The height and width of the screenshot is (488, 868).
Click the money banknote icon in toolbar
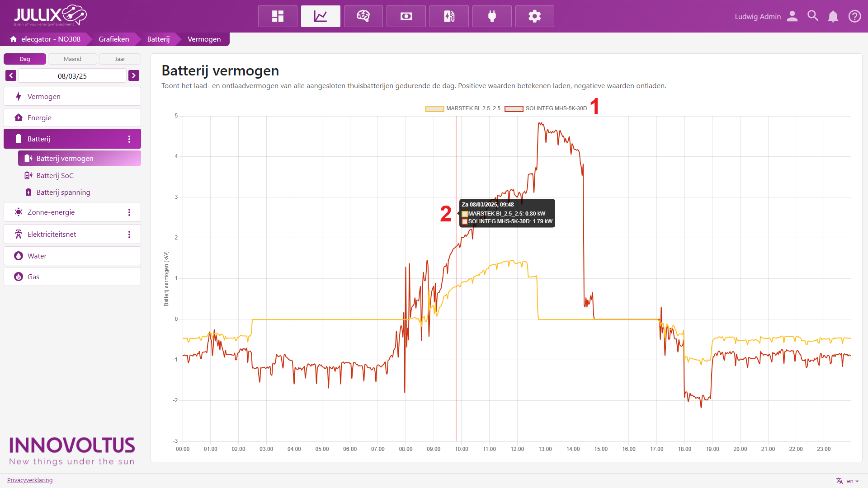coord(406,16)
